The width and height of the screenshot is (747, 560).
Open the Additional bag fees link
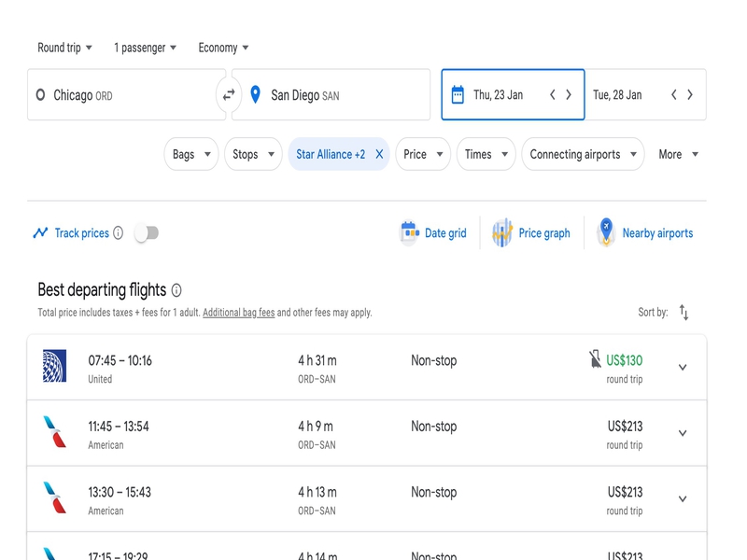tap(239, 313)
